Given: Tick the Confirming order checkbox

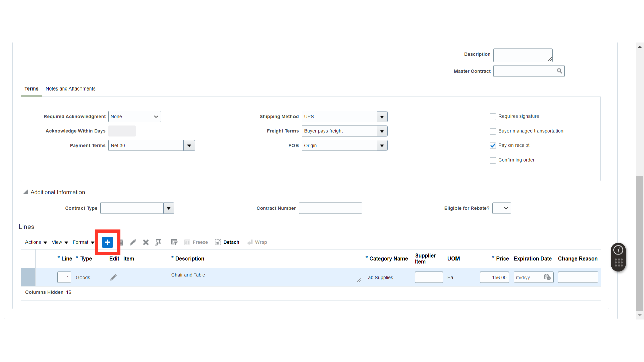Looking at the screenshot, I should (493, 160).
